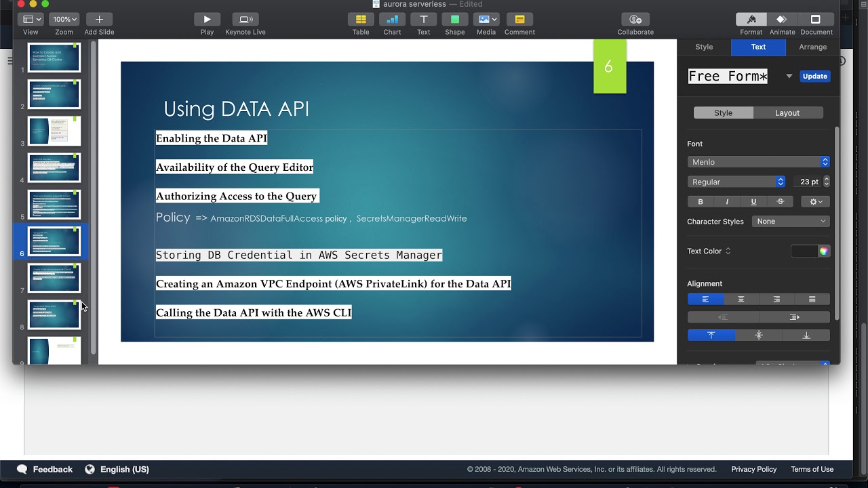
Task: Open Keynote Live
Action: 245,20
